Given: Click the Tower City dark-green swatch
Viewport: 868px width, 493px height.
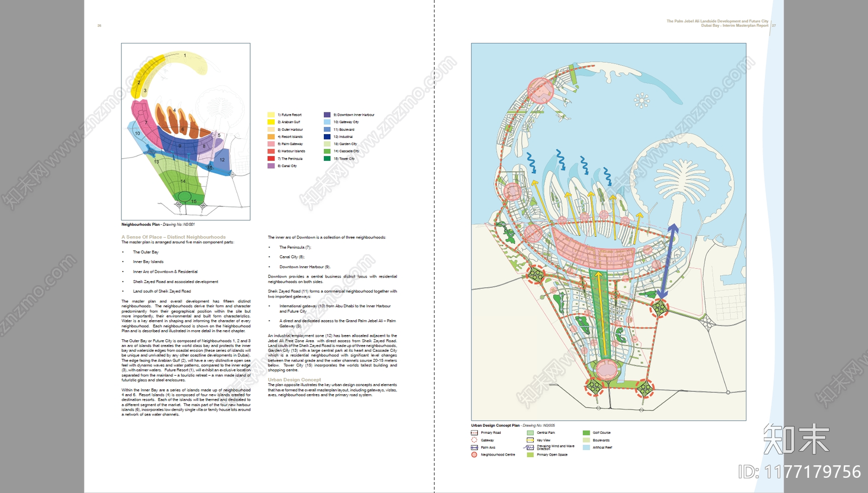Looking at the screenshot, I should 327,159.
